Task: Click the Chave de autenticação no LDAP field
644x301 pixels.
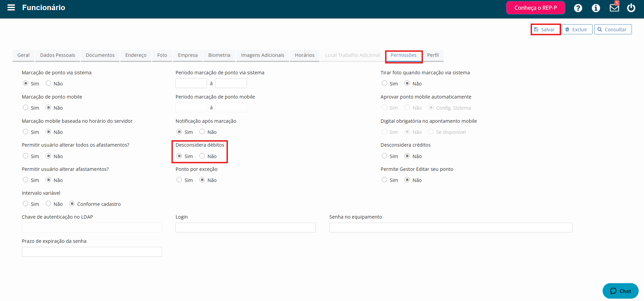Action: point(92,227)
